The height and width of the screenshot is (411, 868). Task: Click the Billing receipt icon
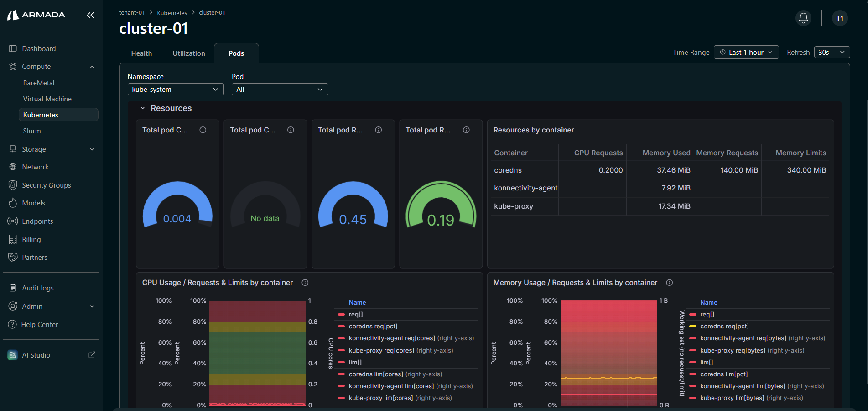[13, 239]
